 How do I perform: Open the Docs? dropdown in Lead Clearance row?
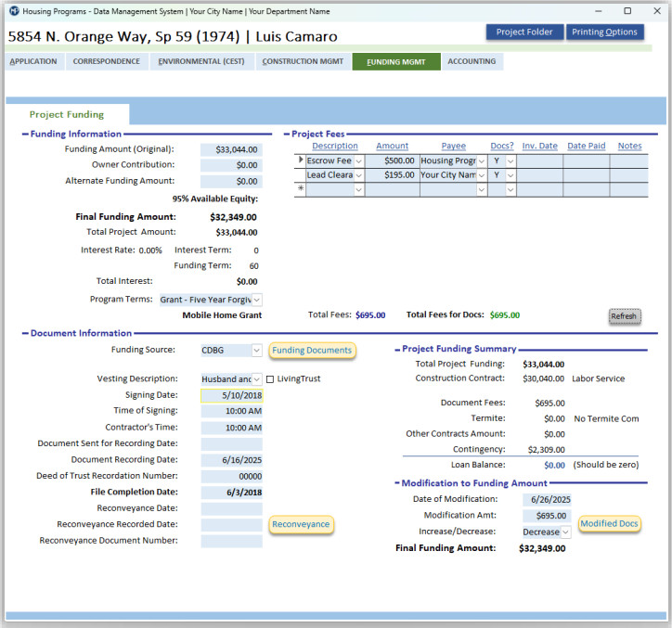510,175
